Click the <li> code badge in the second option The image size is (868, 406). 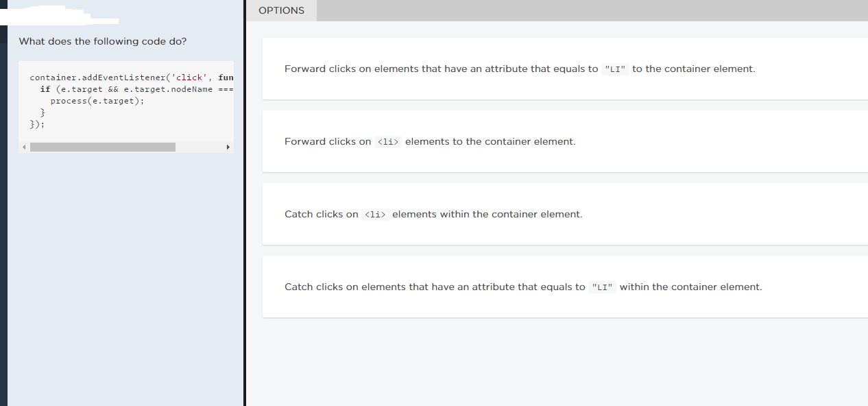388,142
